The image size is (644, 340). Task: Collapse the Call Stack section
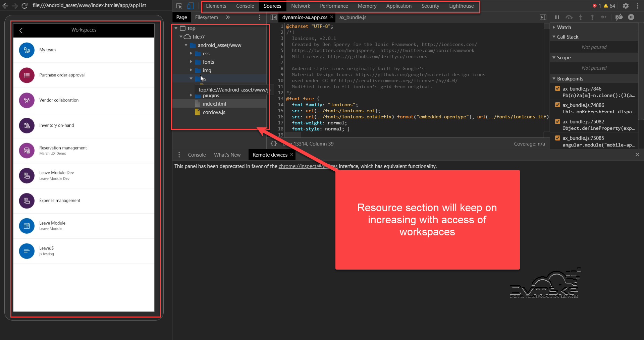tap(554, 37)
